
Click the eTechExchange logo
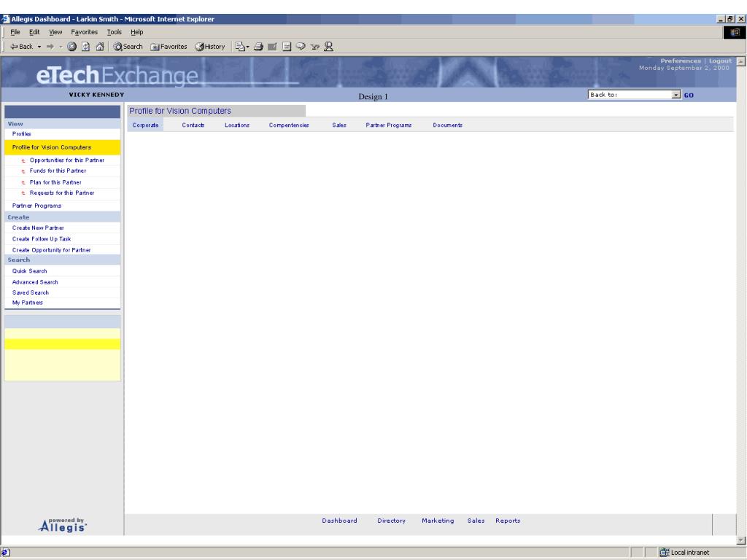(x=117, y=75)
